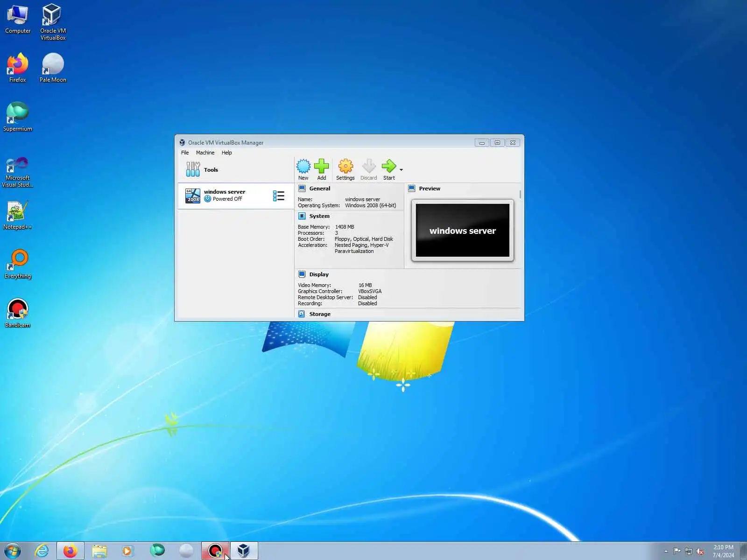
Task: Open the Machine menu
Action: pos(205,153)
